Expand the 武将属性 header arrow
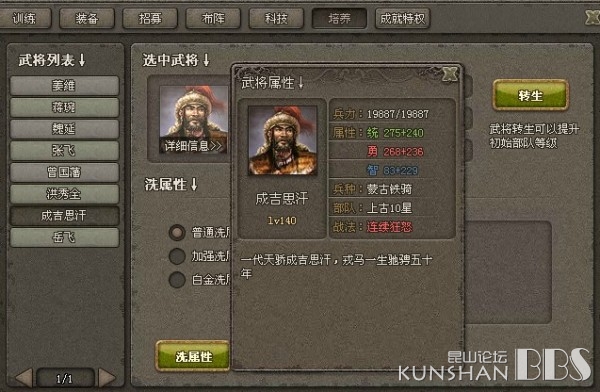This screenshot has height=392, width=600. click(x=301, y=83)
